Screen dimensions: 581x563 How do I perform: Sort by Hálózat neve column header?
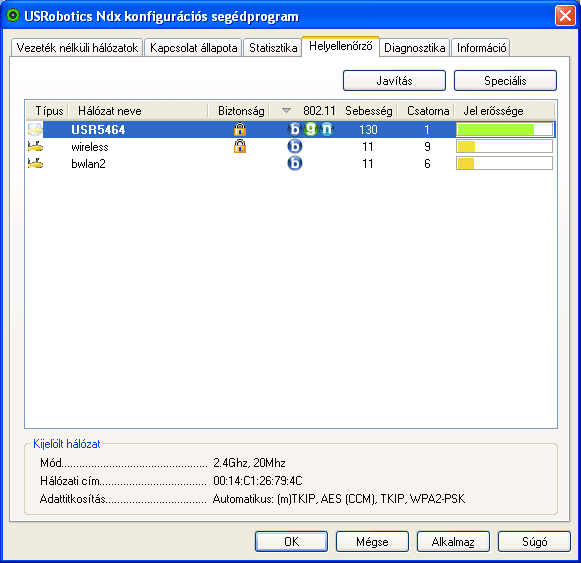click(x=138, y=110)
